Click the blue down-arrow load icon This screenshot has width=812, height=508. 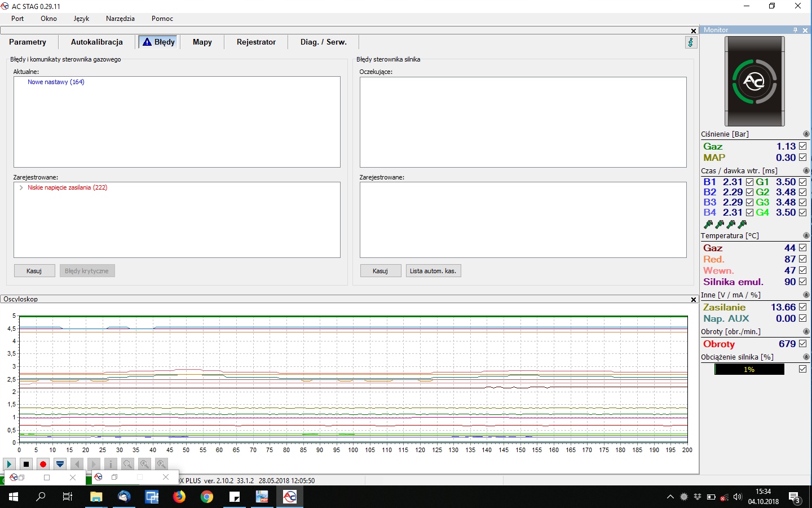point(60,464)
